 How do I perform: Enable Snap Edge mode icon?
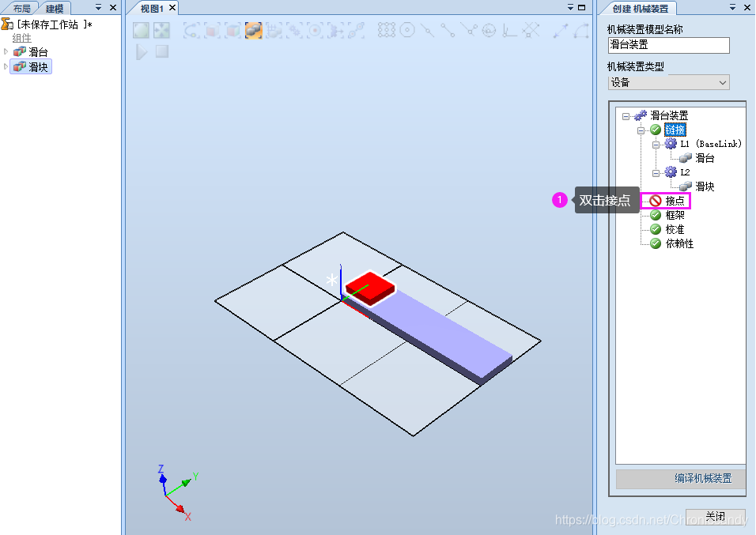click(x=469, y=30)
